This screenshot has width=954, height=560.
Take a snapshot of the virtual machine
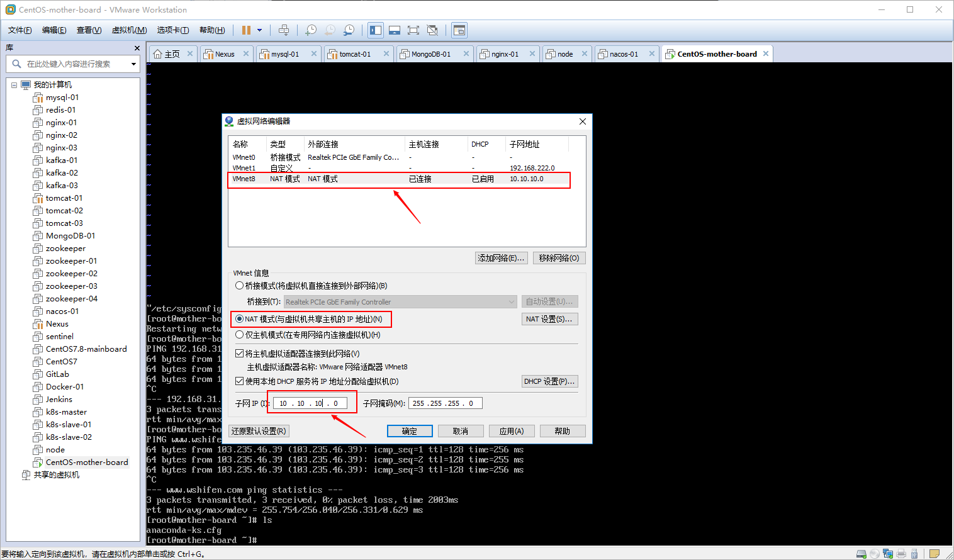pyautogui.click(x=311, y=30)
